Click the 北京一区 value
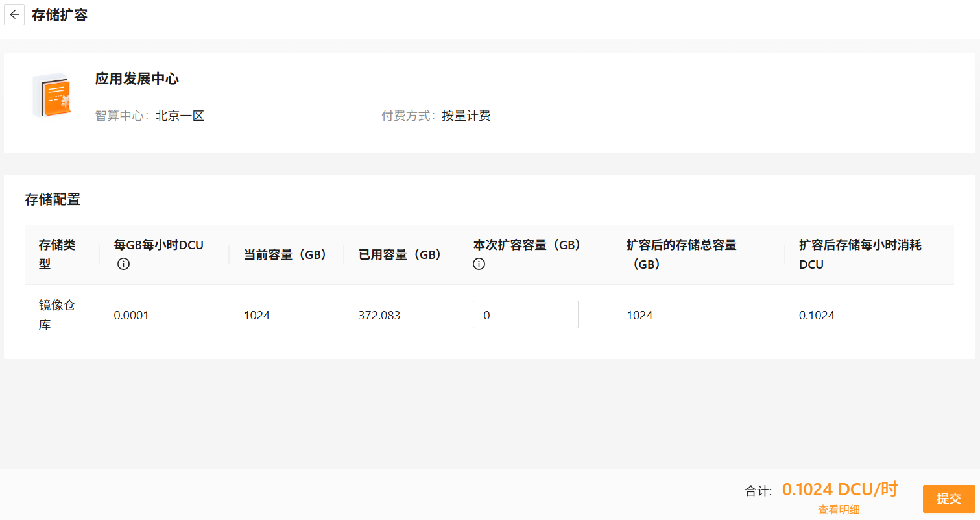This screenshot has width=980, height=520. [180, 116]
